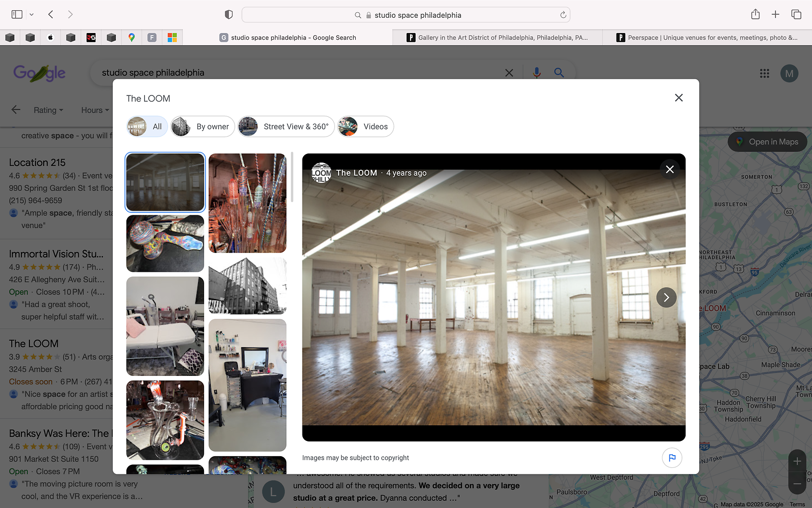Image resolution: width=812 pixels, height=508 pixels.
Task: Switch to Peerspace browser tab
Action: (706, 38)
